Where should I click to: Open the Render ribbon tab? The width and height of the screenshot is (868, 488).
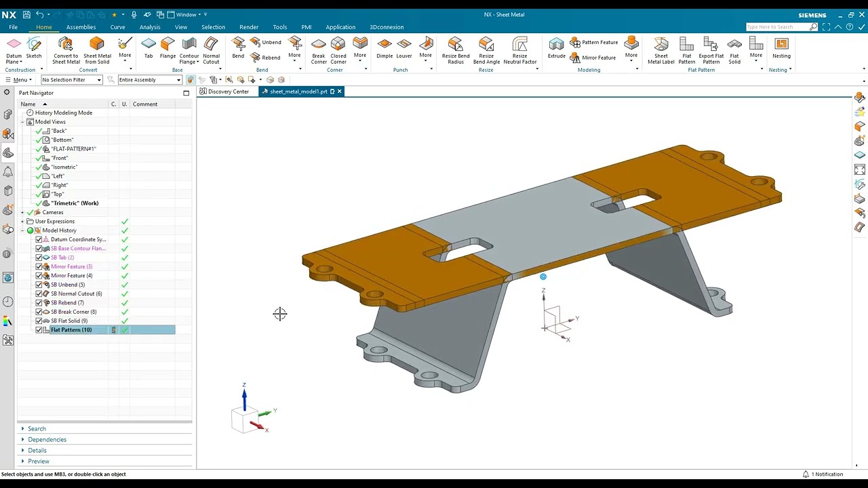tap(249, 27)
